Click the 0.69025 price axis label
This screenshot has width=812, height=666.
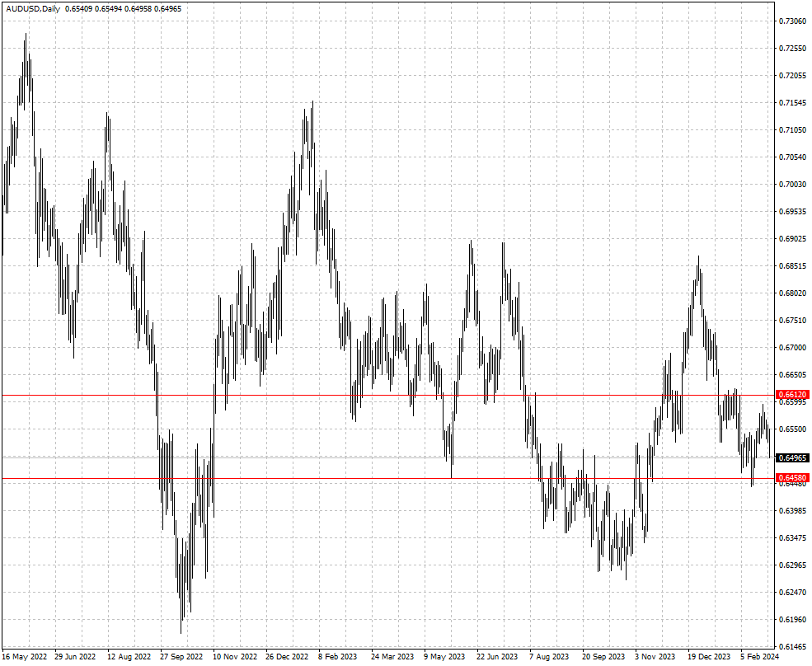(x=793, y=239)
